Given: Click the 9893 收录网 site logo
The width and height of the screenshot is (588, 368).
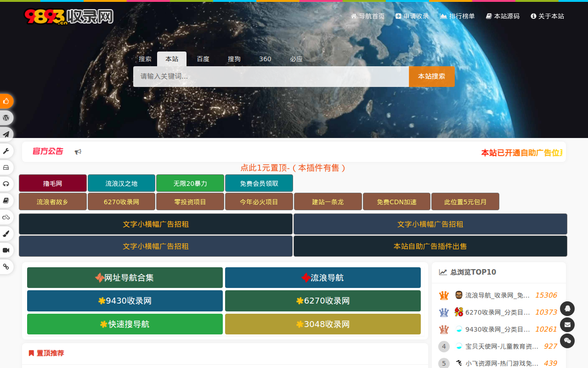Looking at the screenshot, I should coord(69,17).
